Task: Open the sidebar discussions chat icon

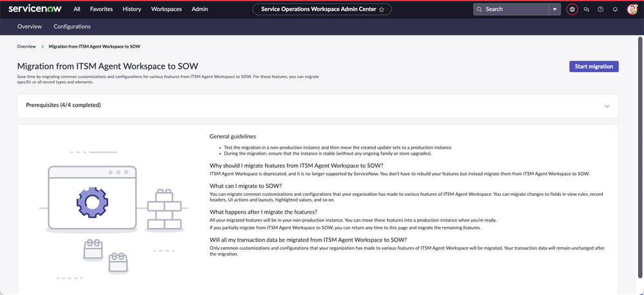Action: pos(587,10)
